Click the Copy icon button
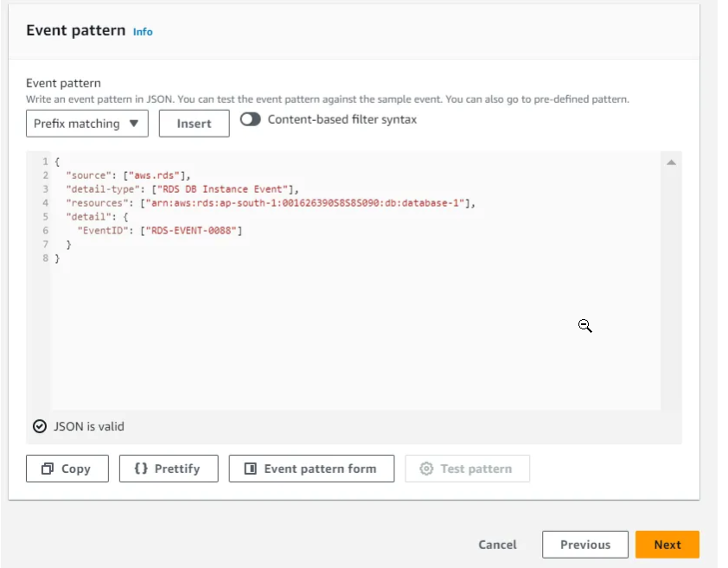 pos(48,469)
